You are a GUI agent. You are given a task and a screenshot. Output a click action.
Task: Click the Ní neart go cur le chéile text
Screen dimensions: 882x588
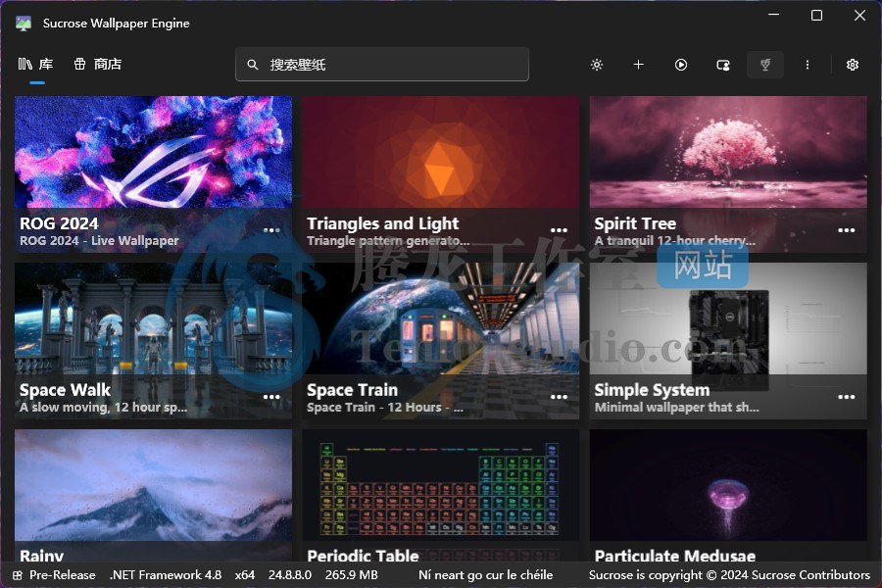pos(485,575)
